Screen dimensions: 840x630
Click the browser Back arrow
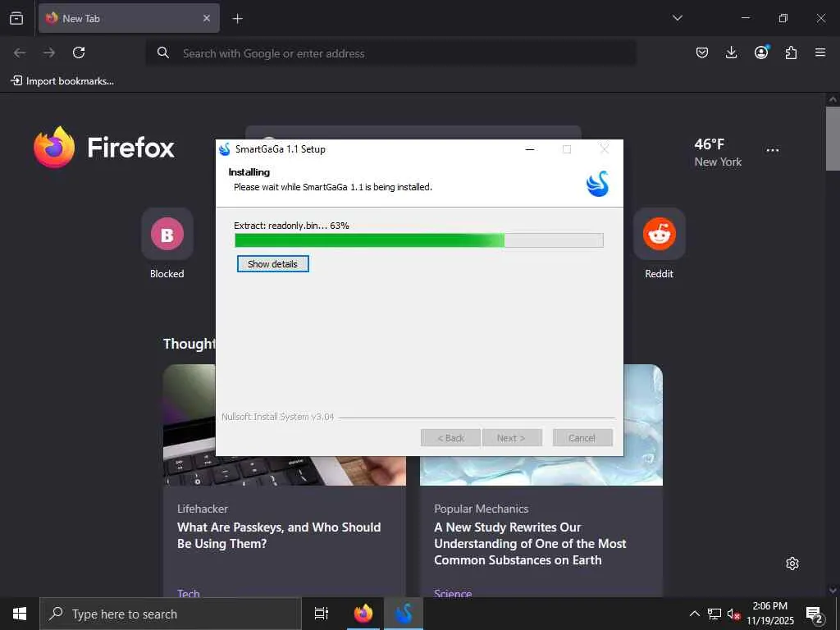tap(20, 52)
